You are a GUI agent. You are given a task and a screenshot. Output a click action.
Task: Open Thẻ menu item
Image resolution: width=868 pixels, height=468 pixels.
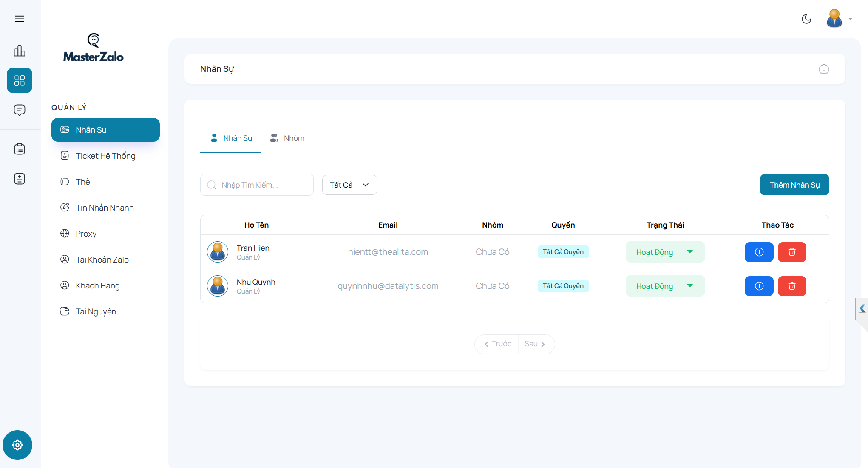point(105,182)
